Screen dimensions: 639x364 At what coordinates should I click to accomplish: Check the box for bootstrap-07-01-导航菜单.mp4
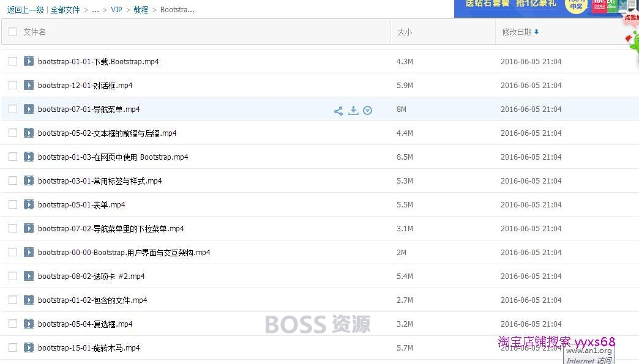click(x=13, y=109)
